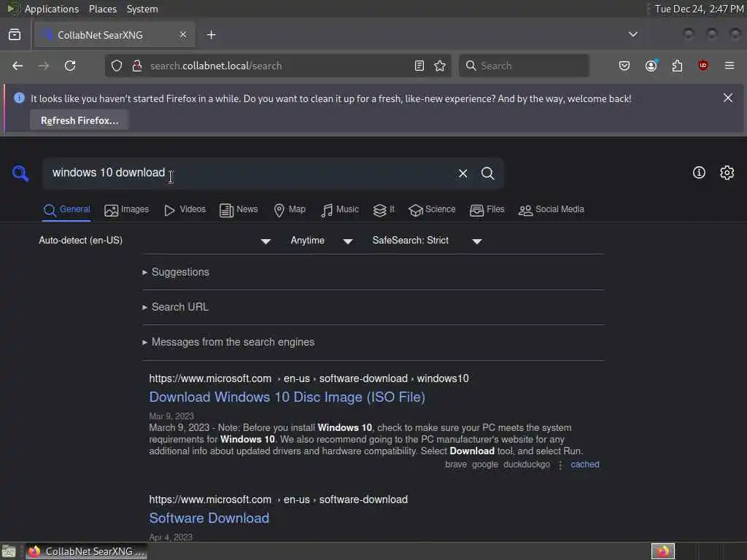Open the SearXNG about info icon
The width and height of the screenshot is (747, 560).
click(x=699, y=172)
